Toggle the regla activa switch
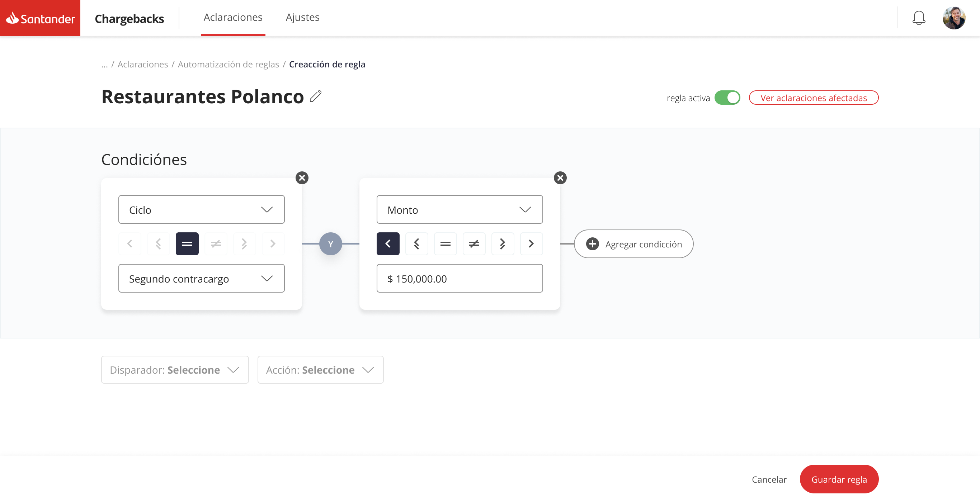Image resolution: width=980 pixels, height=502 pixels. [x=727, y=98]
